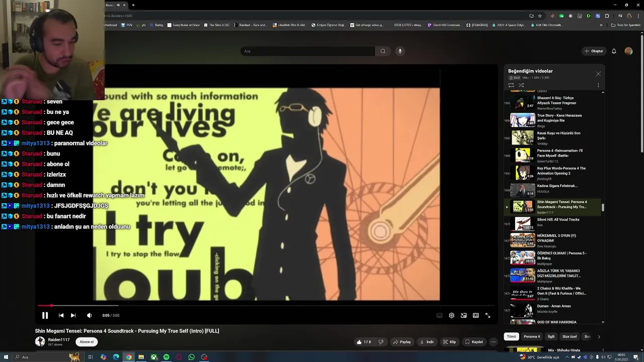644x362 pixels.
Task: Click the YouTube search field
Action: (x=308, y=51)
